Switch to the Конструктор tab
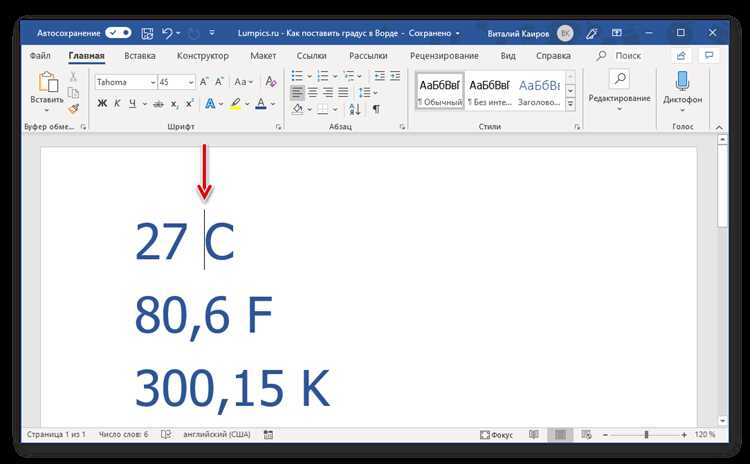Viewport: 750px width, 464px height. coord(203,56)
